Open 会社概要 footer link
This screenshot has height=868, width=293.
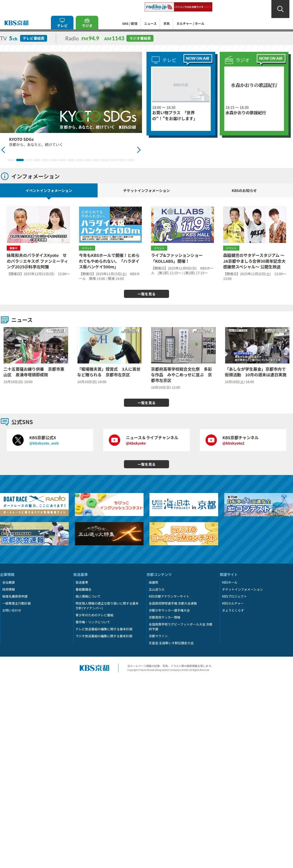click(x=9, y=582)
